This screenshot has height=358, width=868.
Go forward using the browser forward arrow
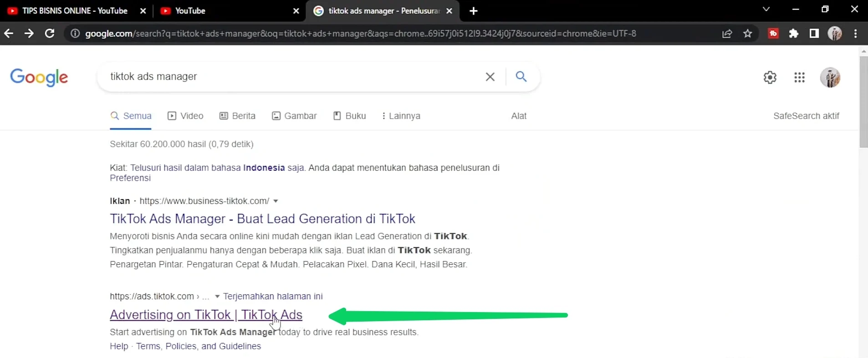[29, 33]
